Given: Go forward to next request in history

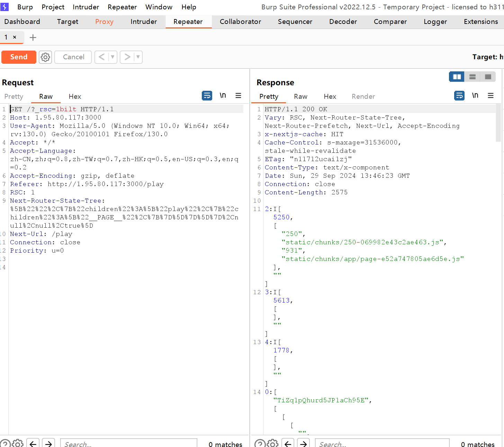Looking at the screenshot, I should [127, 57].
